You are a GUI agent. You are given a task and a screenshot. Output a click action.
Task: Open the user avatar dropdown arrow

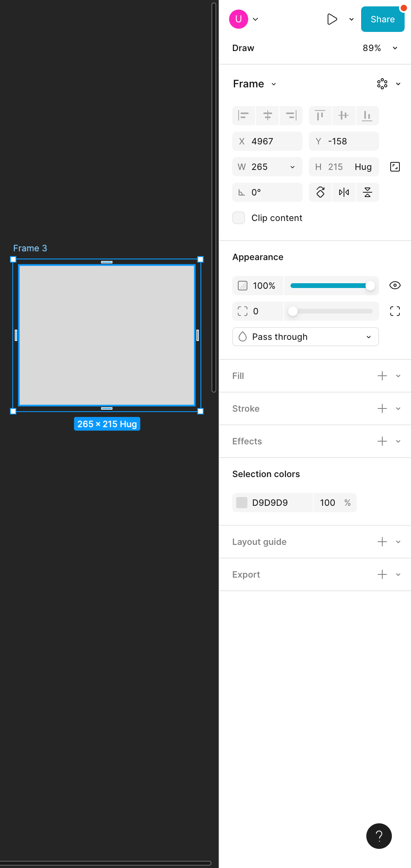point(255,19)
